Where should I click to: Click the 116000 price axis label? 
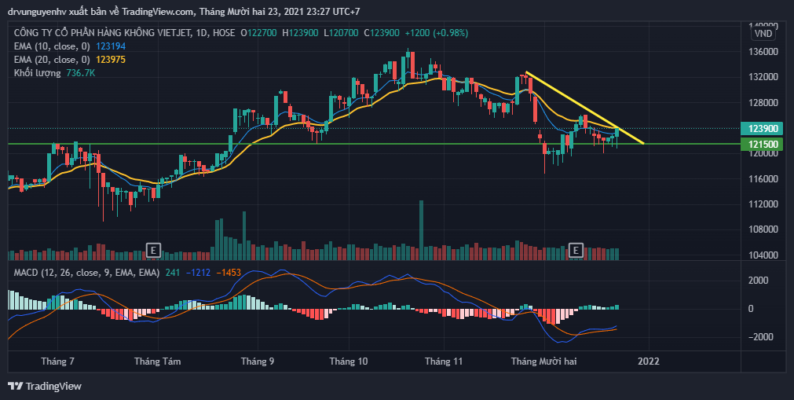point(763,179)
